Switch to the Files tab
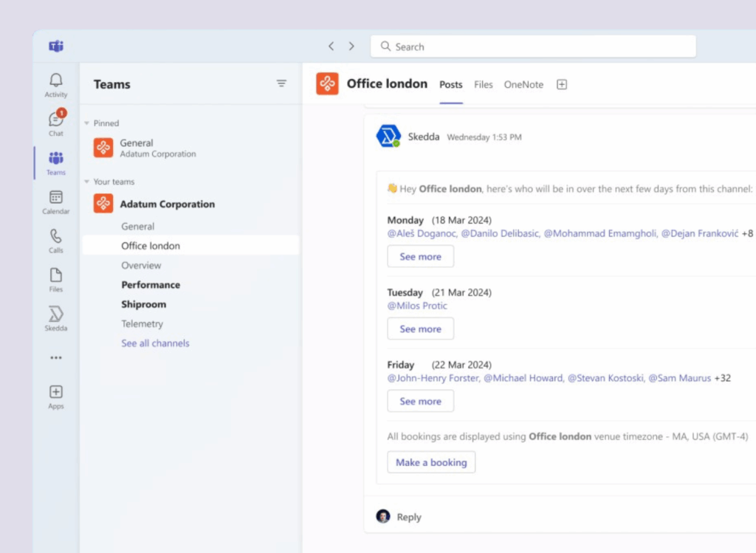 pos(483,84)
